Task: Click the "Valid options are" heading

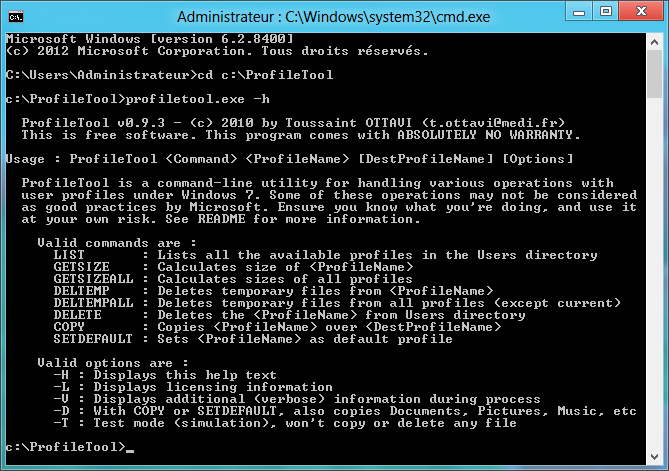Action: [x=113, y=363]
